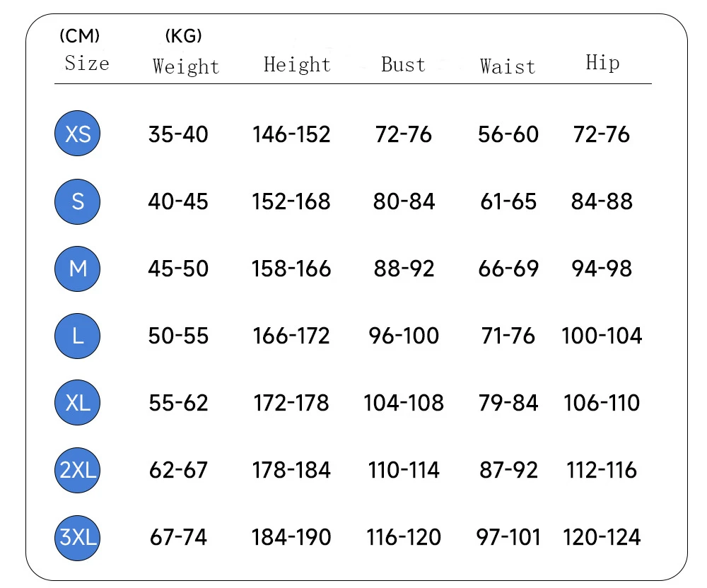Click the 2XL size badge

(78, 470)
